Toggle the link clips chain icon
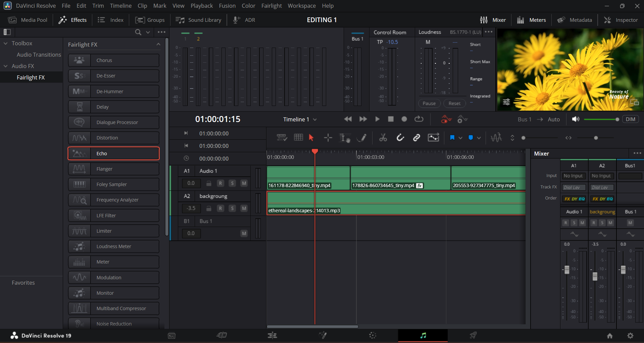This screenshot has height=343, width=644. pyautogui.click(x=416, y=137)
